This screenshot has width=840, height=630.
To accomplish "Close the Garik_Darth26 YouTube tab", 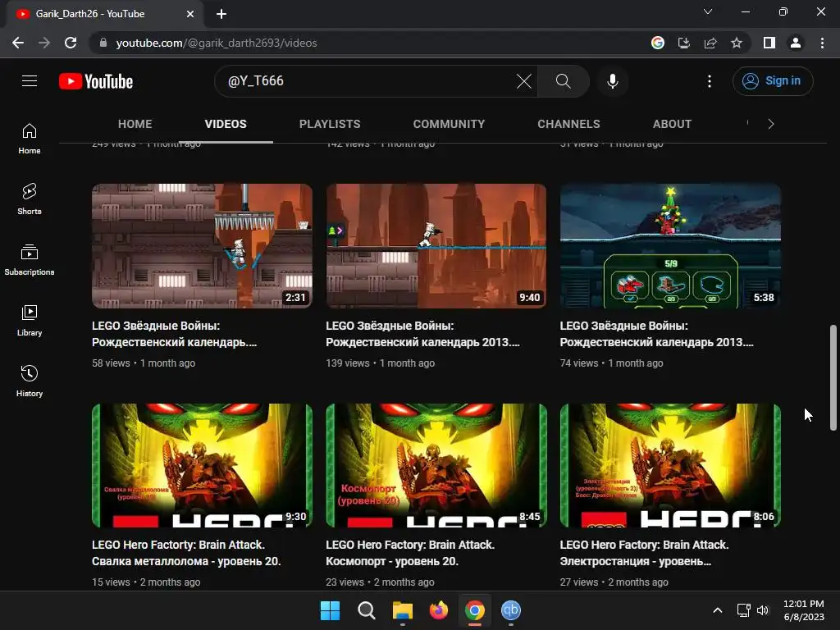I will (x=190, y=14).
